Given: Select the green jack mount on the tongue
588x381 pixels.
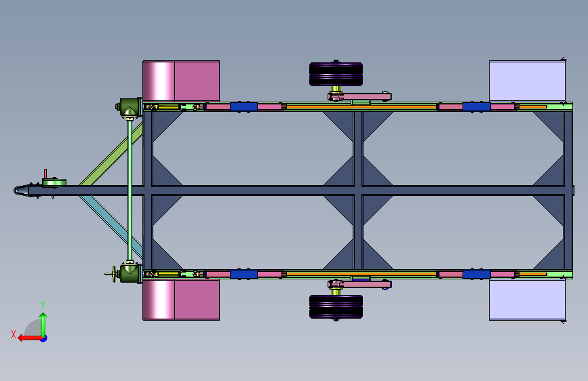Looking at the screenshot, I should (x=54, y=182).
